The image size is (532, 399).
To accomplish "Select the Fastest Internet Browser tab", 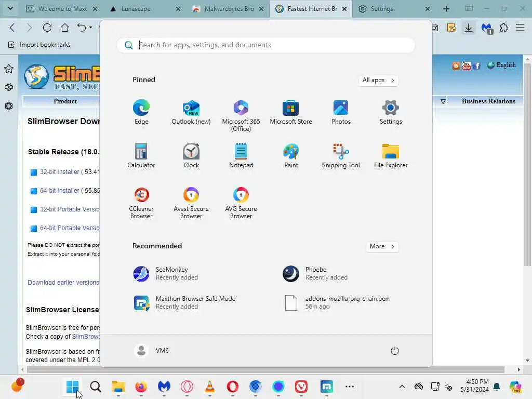I will [x=311, y=9].
